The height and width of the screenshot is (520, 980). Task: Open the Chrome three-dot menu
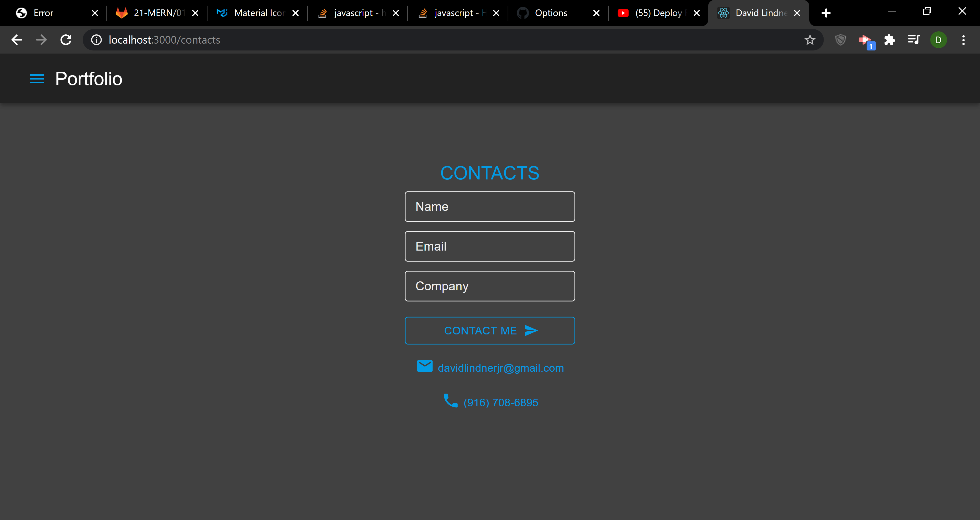963,40
